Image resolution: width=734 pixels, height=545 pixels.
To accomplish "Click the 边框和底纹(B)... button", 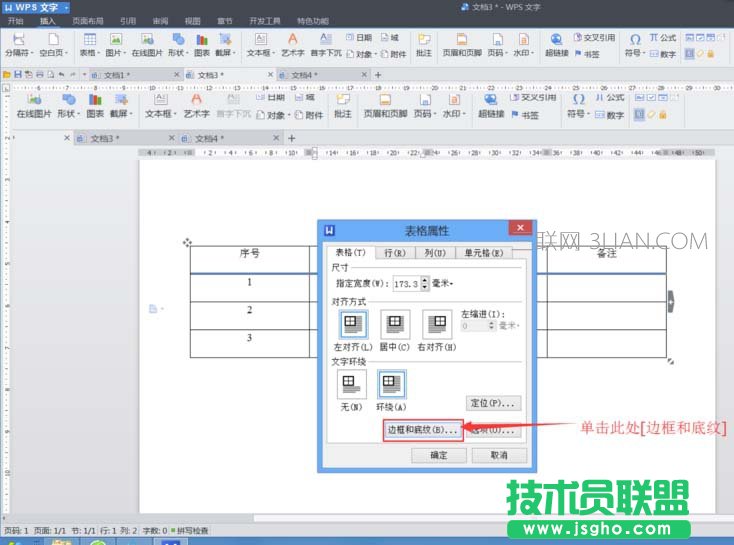I will (x=422, y=430).
